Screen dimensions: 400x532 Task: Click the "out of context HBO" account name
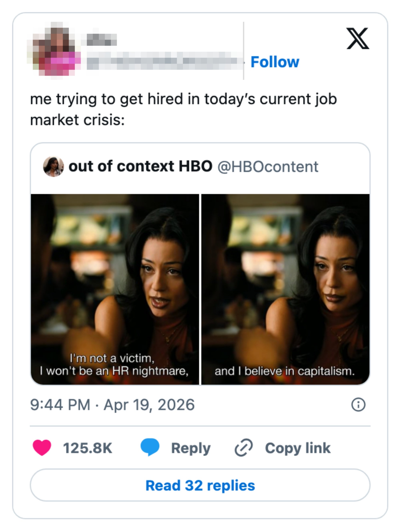pos(140,166)
